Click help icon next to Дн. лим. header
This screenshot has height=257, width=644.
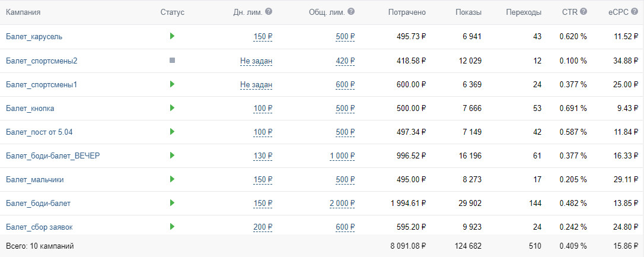269,12
